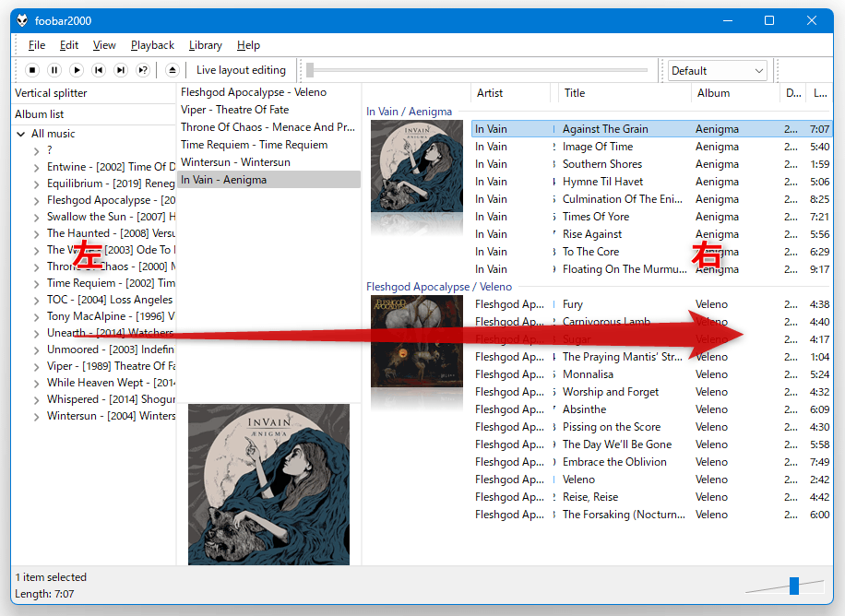Viewport: 845px width, 616px height.
Task: Click the Fleshgod Apocalypse / Veleno group header
Action: coord(439,287)
